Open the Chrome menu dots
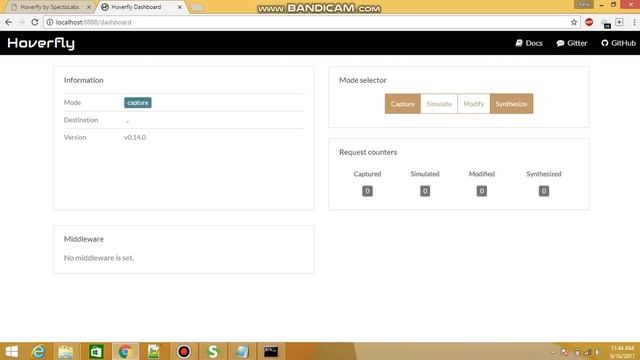 tap(634, 22)
